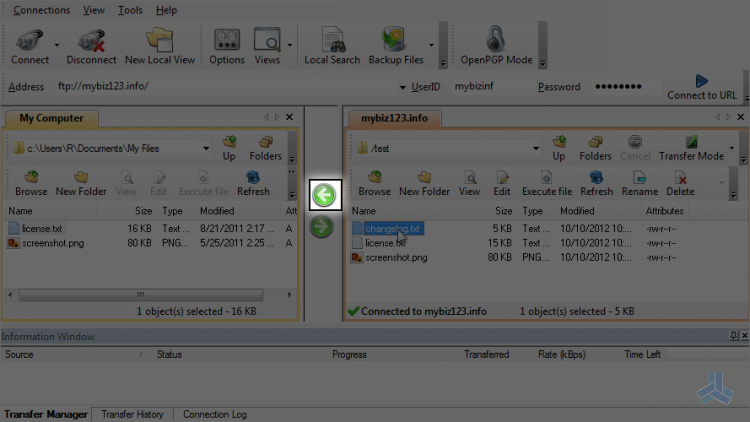This screenshot has width=750, height=422.
Task: Click the Disconnect toolbar icon
Action: [x=91, y=41]
